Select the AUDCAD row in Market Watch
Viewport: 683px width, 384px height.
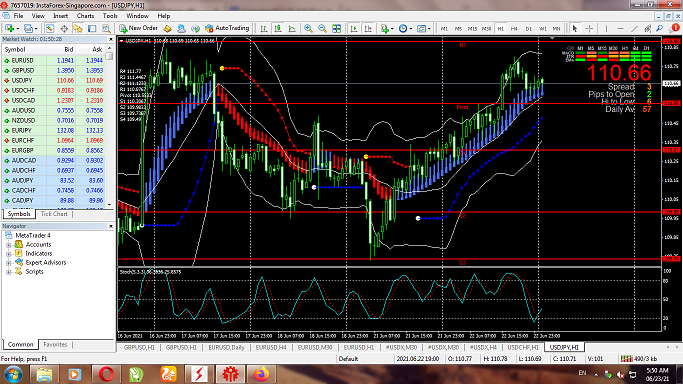pos(54,161)
